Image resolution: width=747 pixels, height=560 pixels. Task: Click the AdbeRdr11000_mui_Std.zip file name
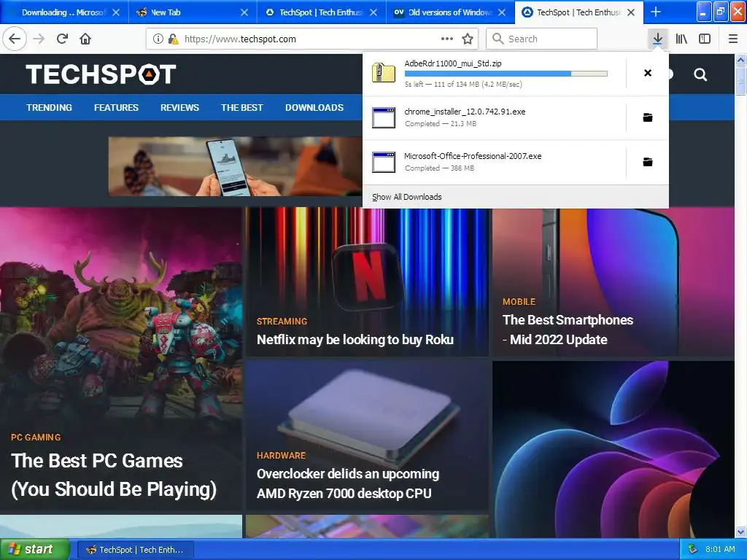click(452, 63)
